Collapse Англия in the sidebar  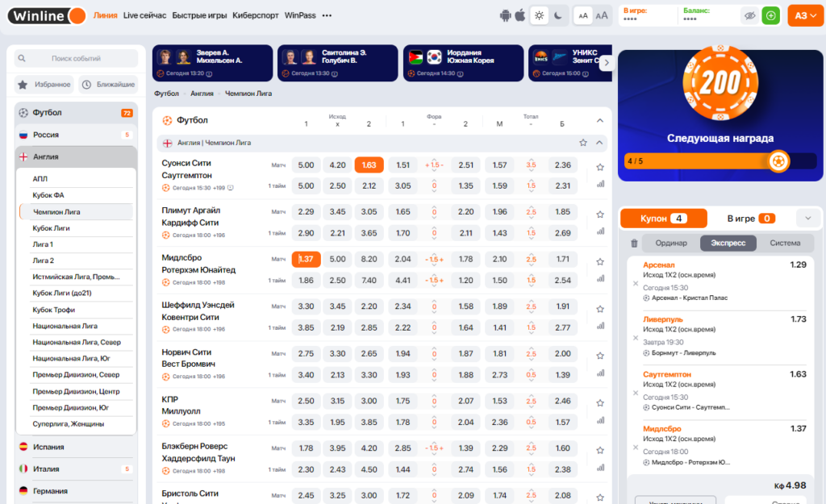pos(77,157)
